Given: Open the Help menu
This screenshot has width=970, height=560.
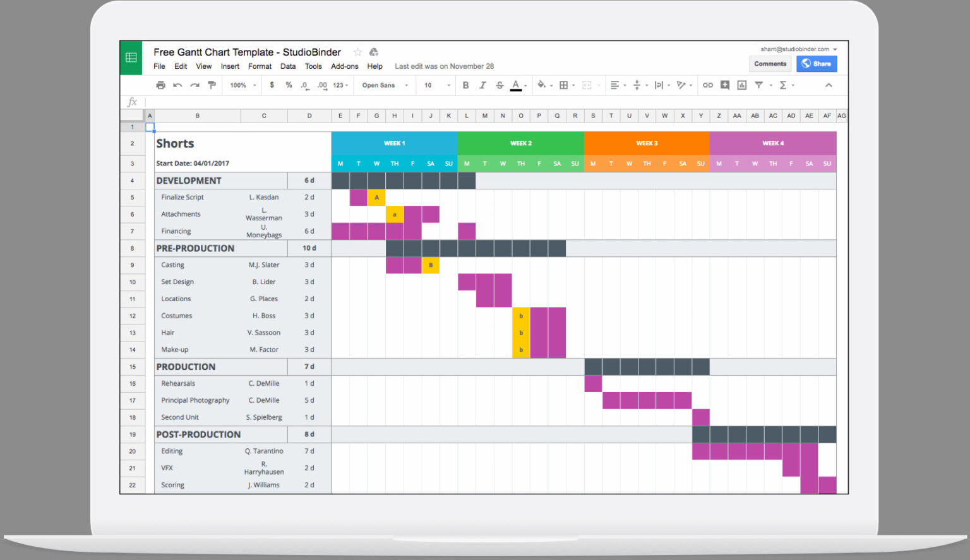Looking at the screenshot, I should click(374, 66).
